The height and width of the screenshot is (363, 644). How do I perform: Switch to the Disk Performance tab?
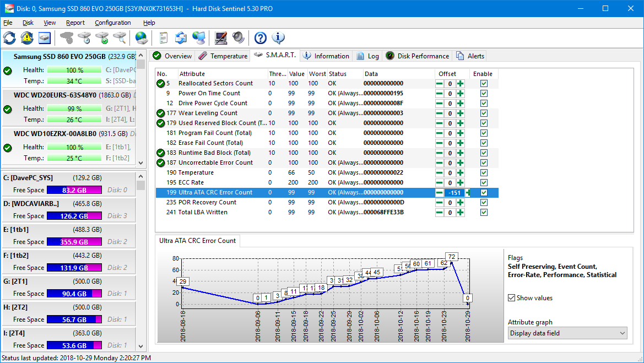(418, 56)
